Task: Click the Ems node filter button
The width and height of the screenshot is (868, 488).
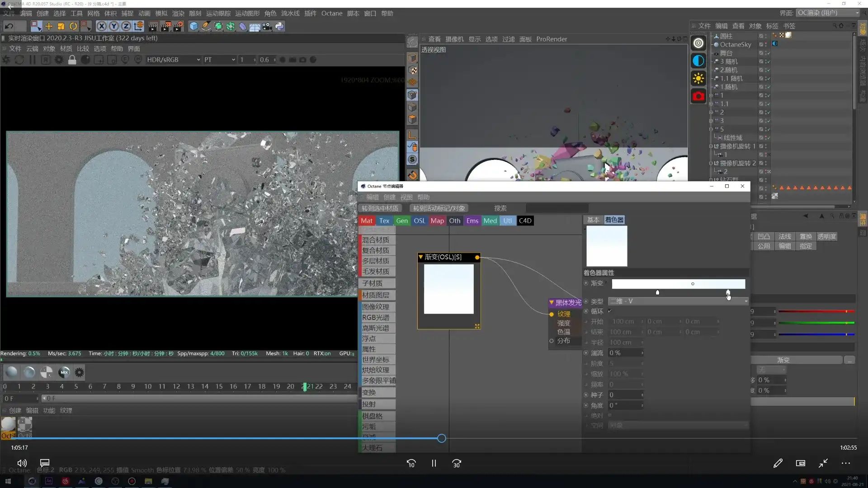Action: tap(472, 221)
